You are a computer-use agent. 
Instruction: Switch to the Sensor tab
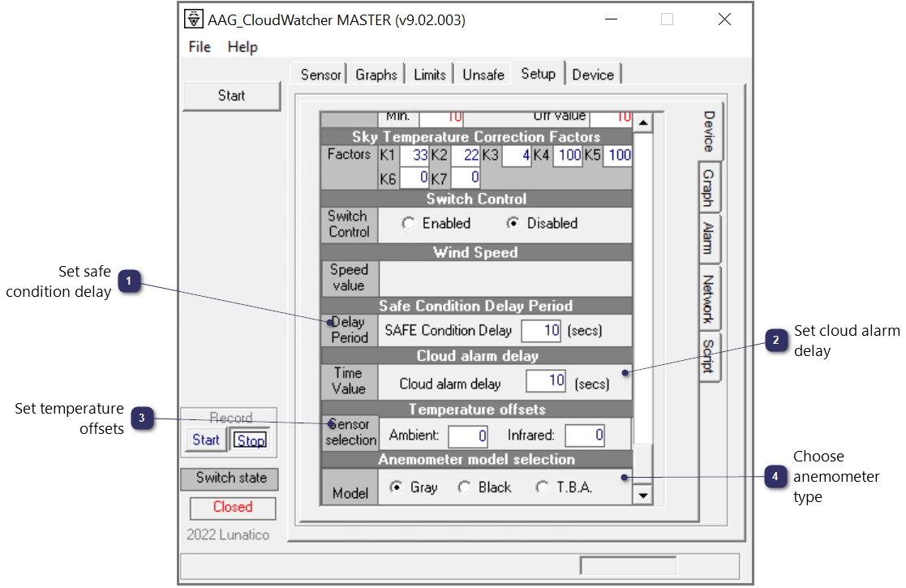pyautogui.click(x=320, y=75)
